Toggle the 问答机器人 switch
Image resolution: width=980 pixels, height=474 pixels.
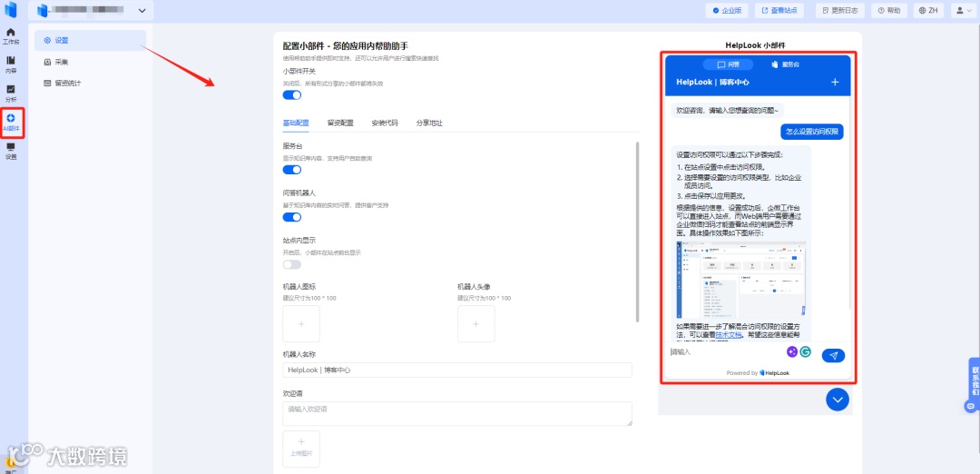(292, 217)
